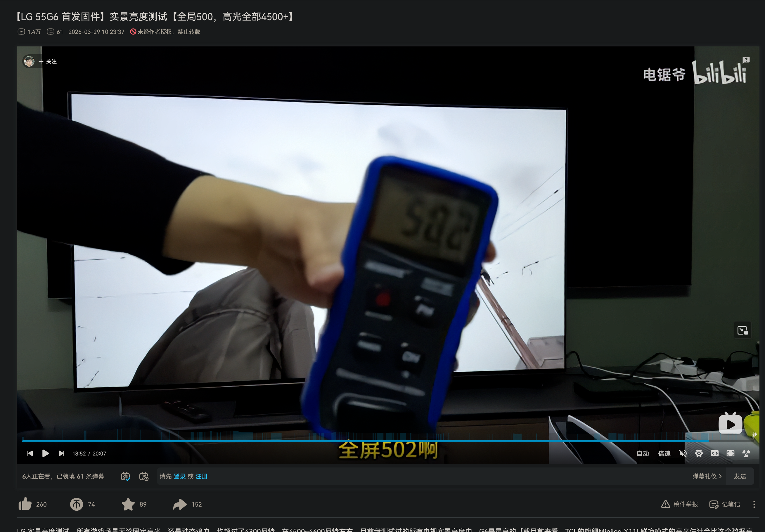Go to the previous video
This screenshot has width=765, height=532.
pyautogui.click(x=30, y=453)
